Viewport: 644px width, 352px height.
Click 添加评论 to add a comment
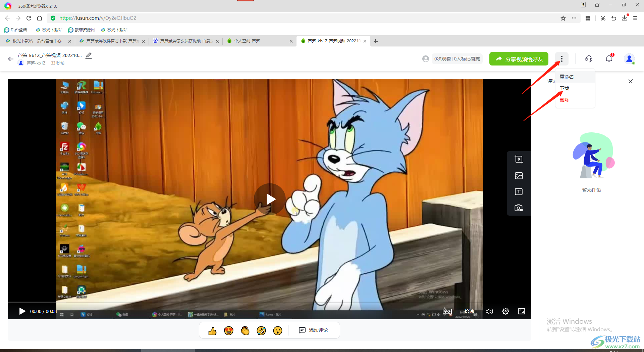(313, 330)
